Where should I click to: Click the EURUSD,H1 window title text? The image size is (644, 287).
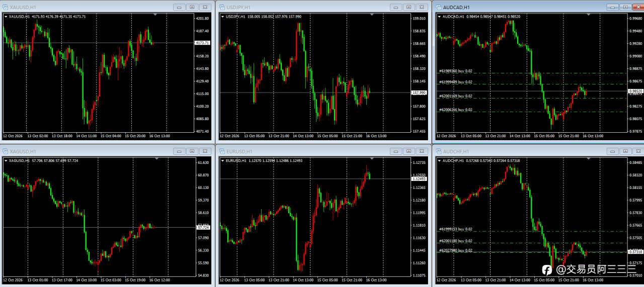239,151
